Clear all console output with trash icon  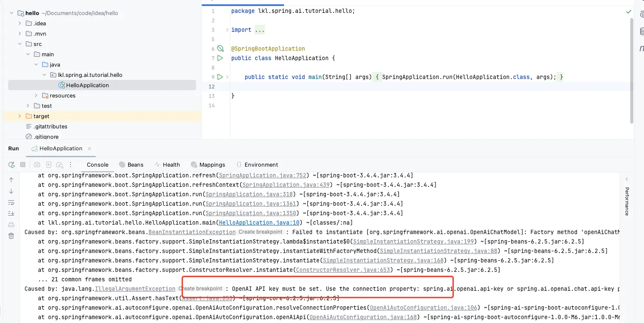pyautogui.click(x=11, y=236)
